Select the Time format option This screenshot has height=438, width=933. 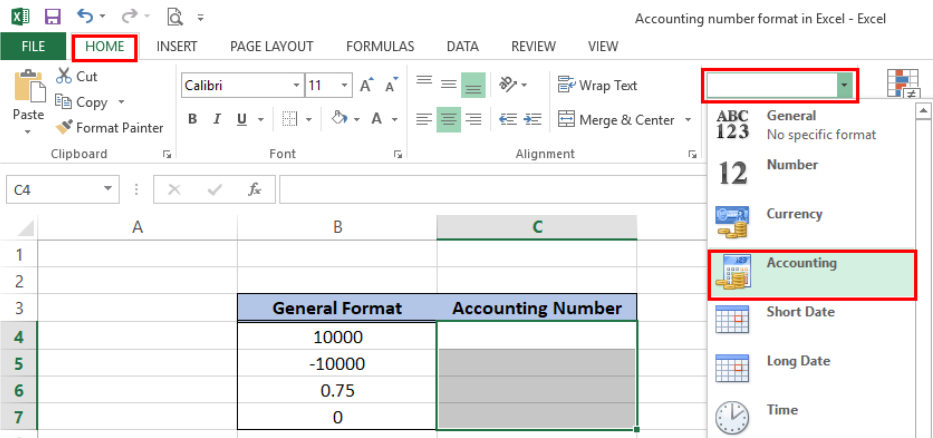click(811, 418)
